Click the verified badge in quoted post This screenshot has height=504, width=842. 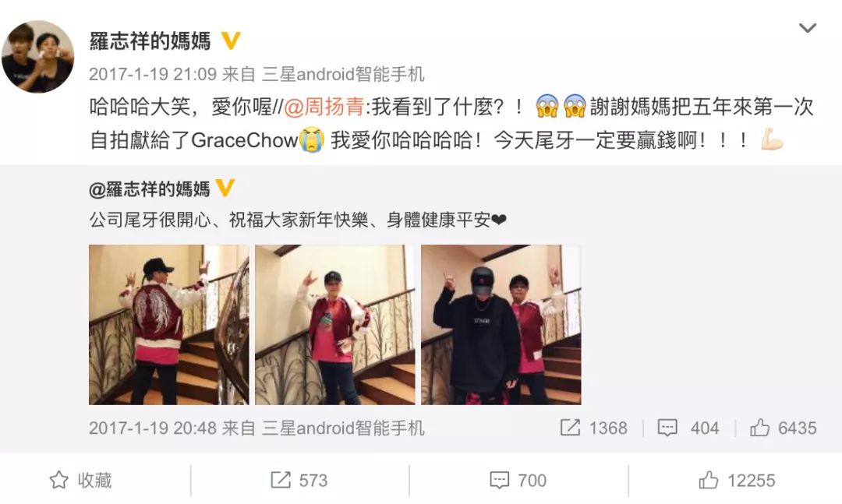click(x=225, y=188)
